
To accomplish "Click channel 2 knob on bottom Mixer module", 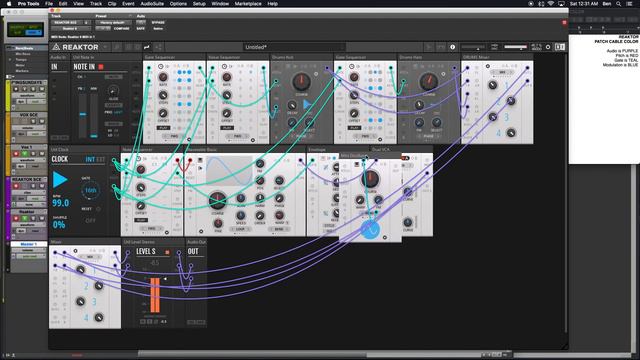I will pos(98,286).
